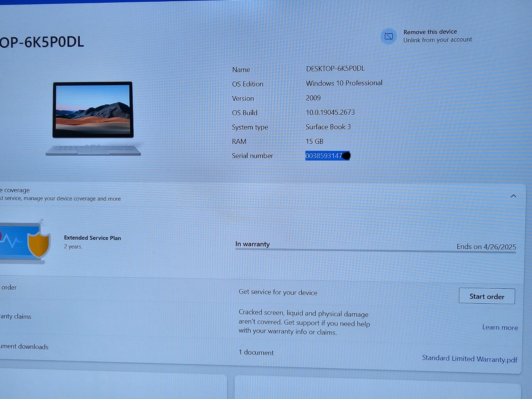The height and width of the screenshot is (399, 532).
Task: Click the 'In warranty' progress bar
Action: click(376, 252)
